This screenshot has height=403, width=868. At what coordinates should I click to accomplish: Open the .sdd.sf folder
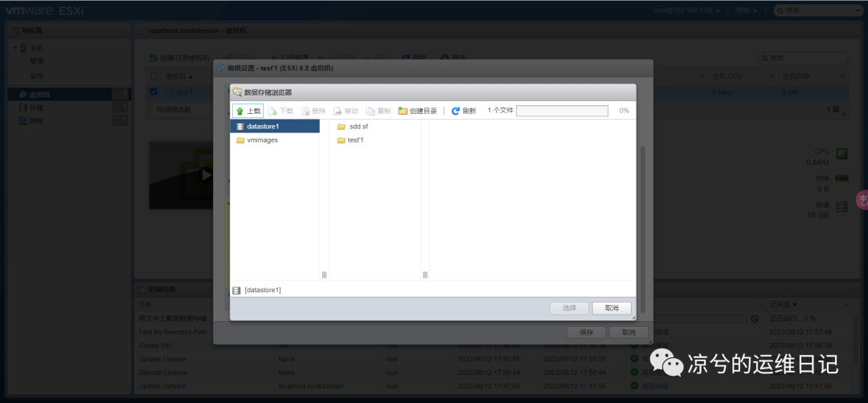point(353,127)
